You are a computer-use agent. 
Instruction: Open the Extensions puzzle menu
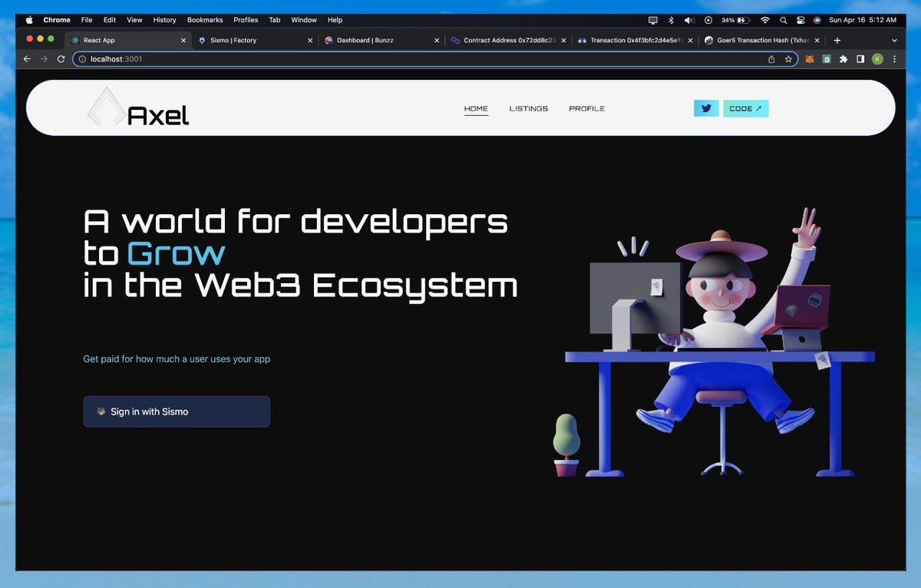click(x=843, y=59)
